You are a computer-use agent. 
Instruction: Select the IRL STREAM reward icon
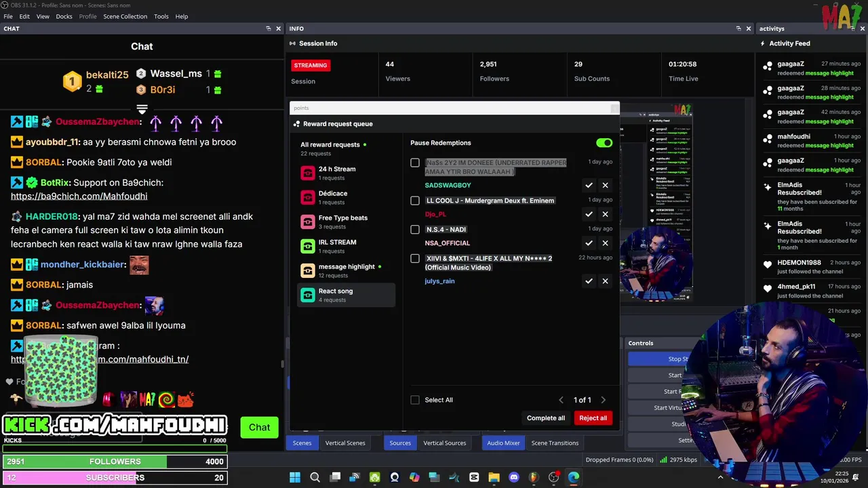308,247
